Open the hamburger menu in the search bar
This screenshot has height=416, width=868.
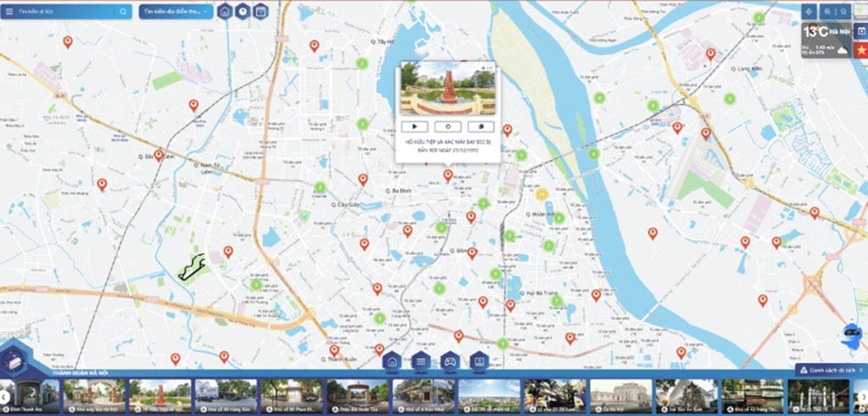pyautogui.click(x=9, y=12)
